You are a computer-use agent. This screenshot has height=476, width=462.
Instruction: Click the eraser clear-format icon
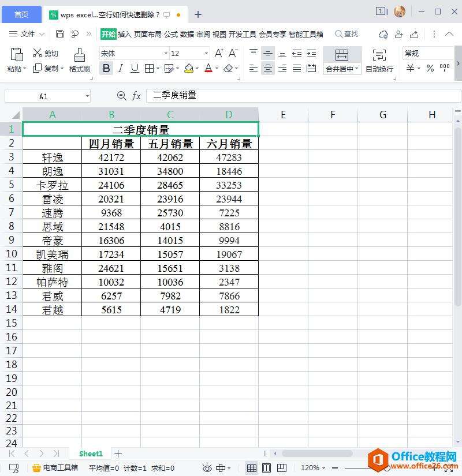point(228,69)
